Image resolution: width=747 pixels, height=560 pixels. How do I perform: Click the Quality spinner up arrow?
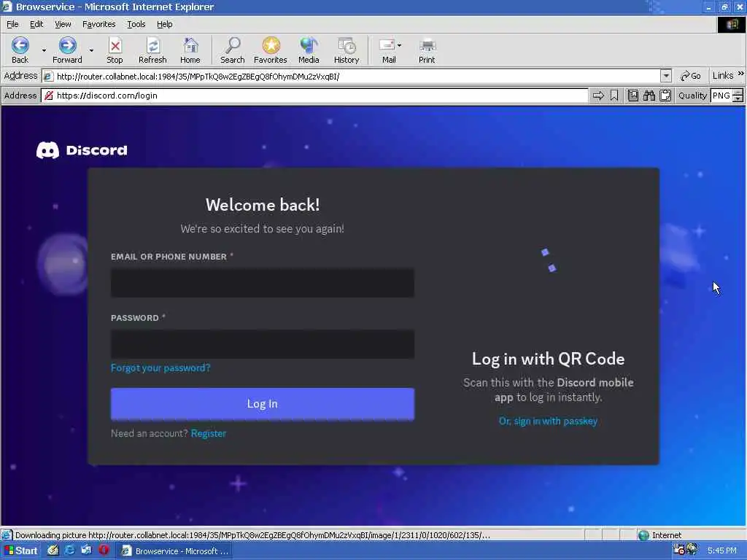[738, 93]
